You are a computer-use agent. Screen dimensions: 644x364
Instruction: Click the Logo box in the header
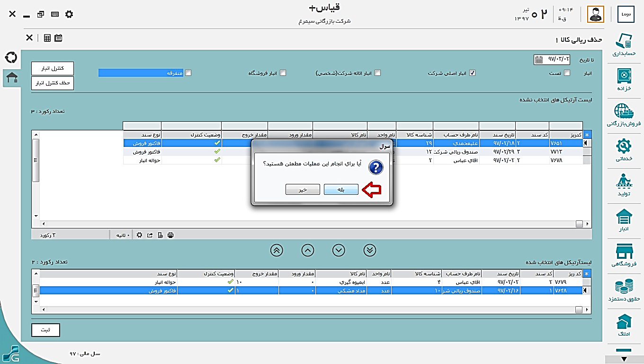[x=626, y=14]
